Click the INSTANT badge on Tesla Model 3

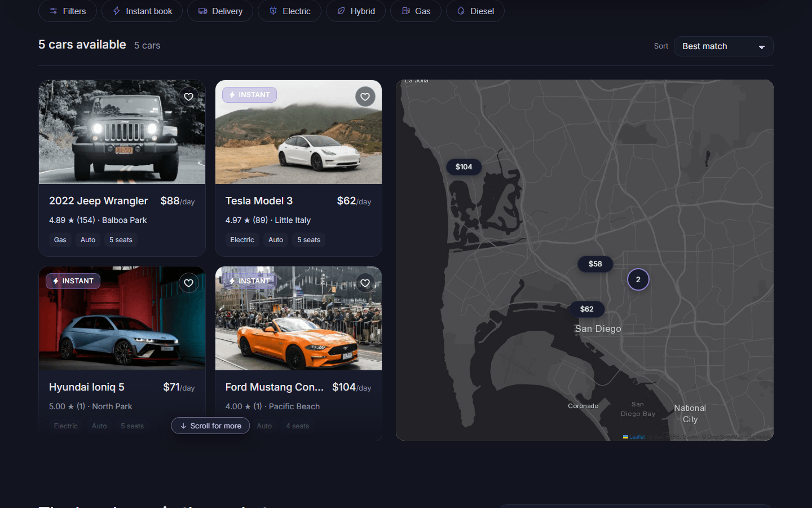(249, 95)
